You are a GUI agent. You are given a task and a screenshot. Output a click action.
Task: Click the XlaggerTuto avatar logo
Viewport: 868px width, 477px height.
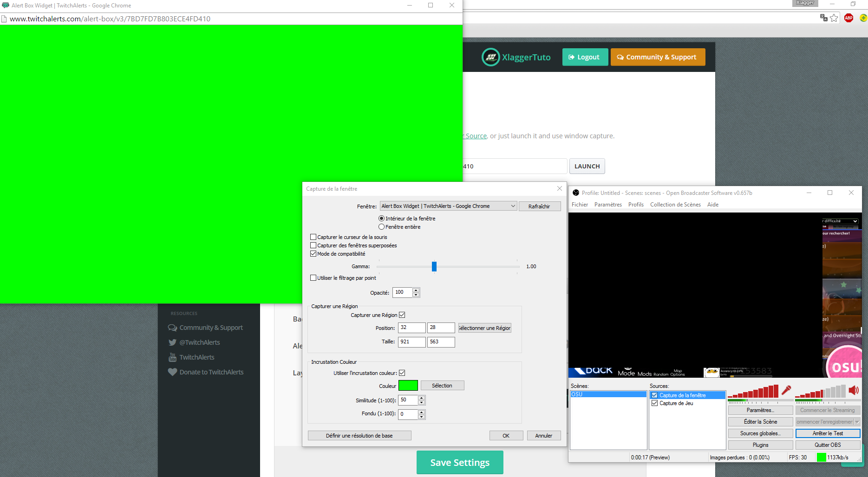(x=490, y=57)
